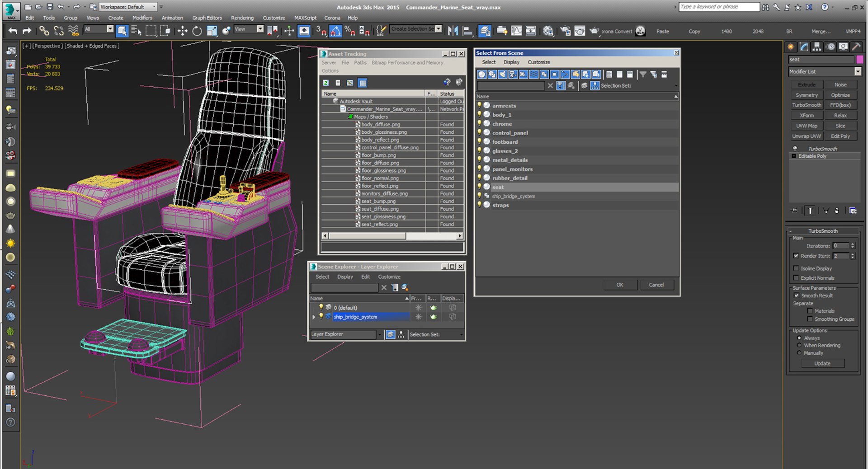Select the When Rendering update option
This screenshot has width=868, height=469.
pyautogui.click(x=799, y=345)
